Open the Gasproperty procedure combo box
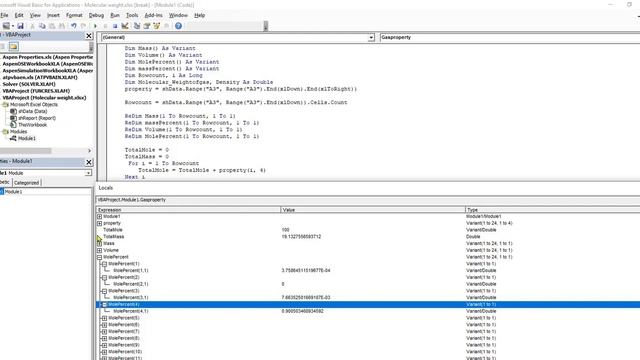The height and width of the screenshot is (360, 640). tap(509, 37)
